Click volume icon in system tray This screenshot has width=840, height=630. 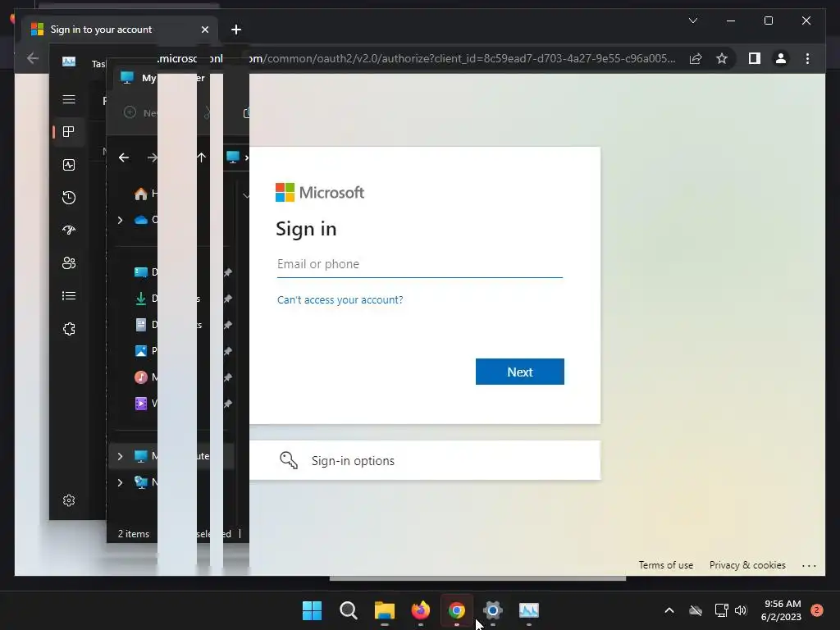point(741,610)
